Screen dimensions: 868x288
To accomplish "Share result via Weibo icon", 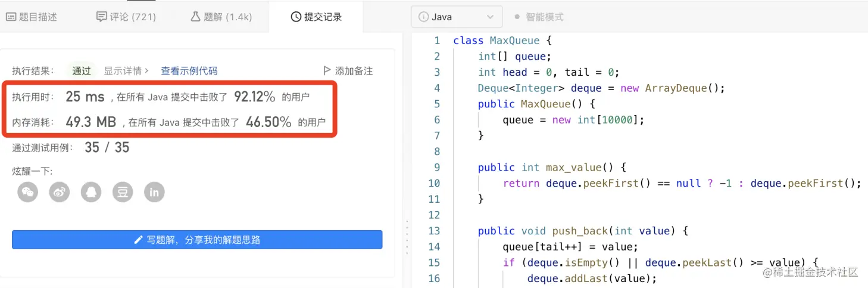I will [x=60, y=192].
